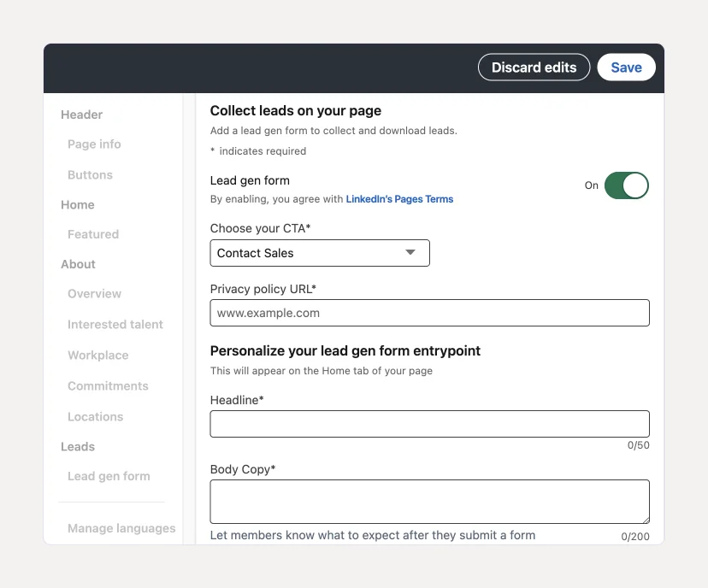Jump to About section in sidebar
708x588 pixels.
78,264
